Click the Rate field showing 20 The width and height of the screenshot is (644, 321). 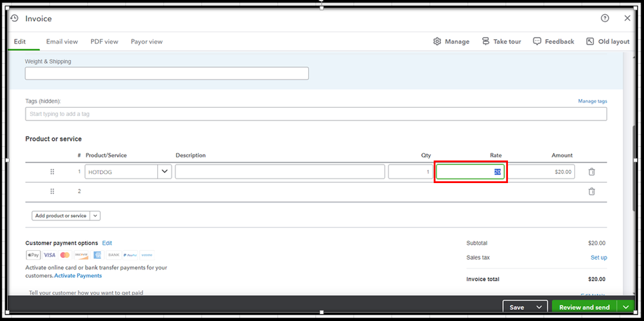tap(470, 171)
